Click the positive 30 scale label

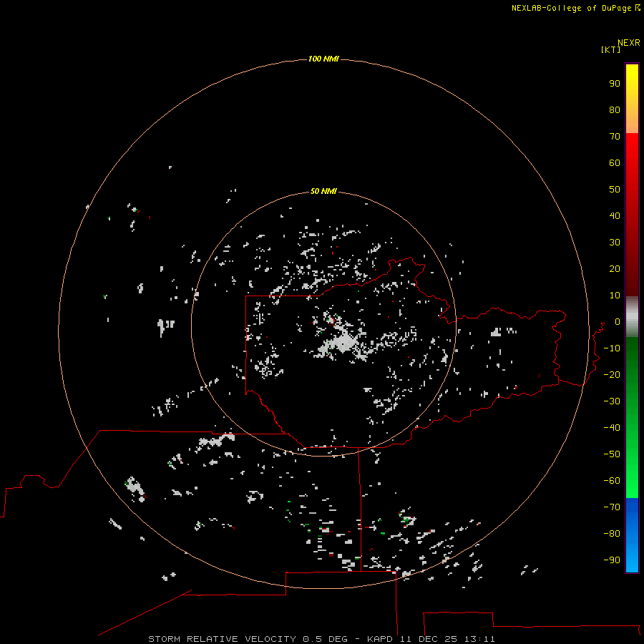(x=615, y=243)
